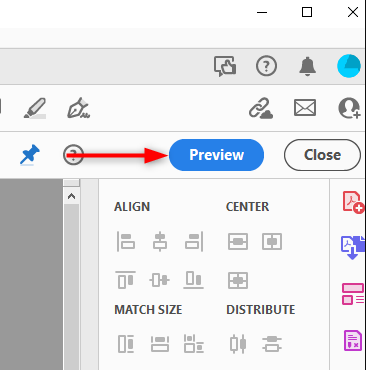Toggle the blue pin toolbar icon
The height and width of the screenshot is (370, 366).
(x=29, y=155)
